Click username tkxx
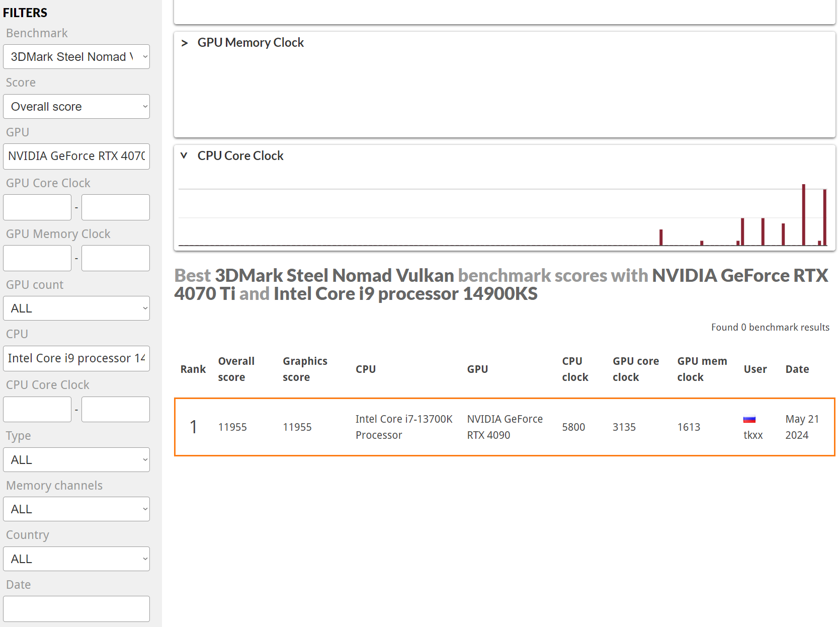Screen dimensions: 840x627 (x=753, y=435)
